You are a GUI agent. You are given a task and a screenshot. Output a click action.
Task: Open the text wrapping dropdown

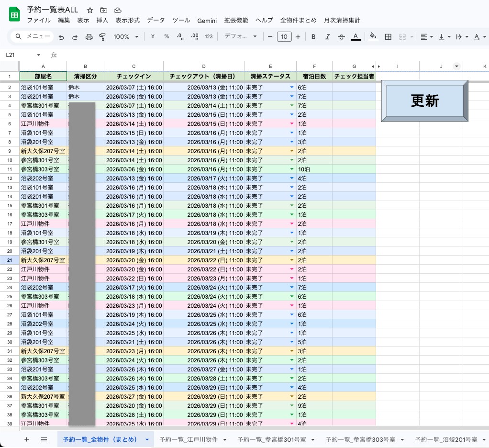[462, 37]
